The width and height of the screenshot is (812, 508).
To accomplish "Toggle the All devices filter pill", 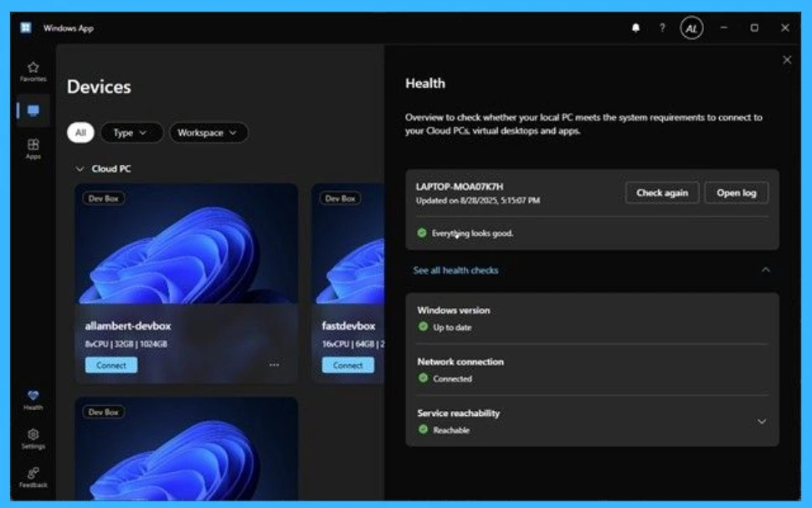I will (x=80, y=132).
